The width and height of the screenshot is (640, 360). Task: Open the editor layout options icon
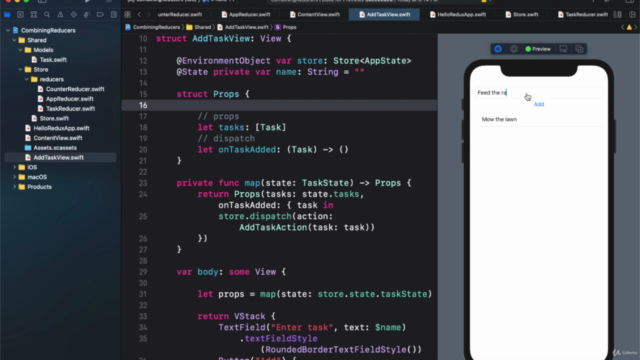coord(618,15)
